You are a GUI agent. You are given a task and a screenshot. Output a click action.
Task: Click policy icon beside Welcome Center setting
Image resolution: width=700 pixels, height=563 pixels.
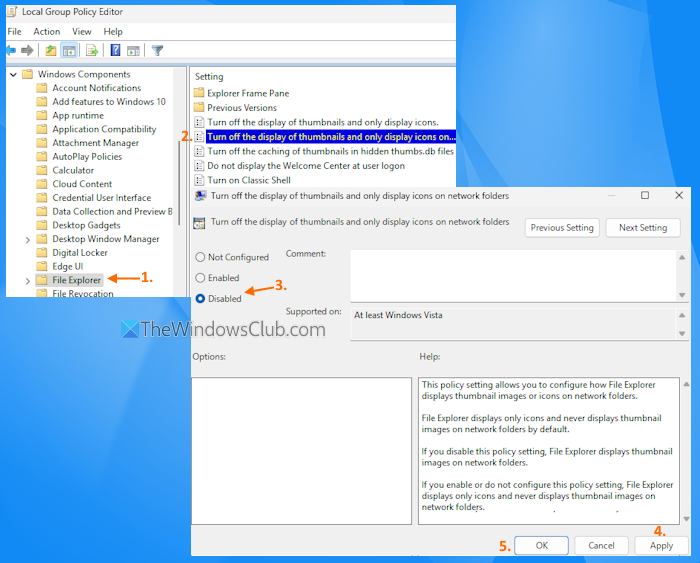[199, 166]
